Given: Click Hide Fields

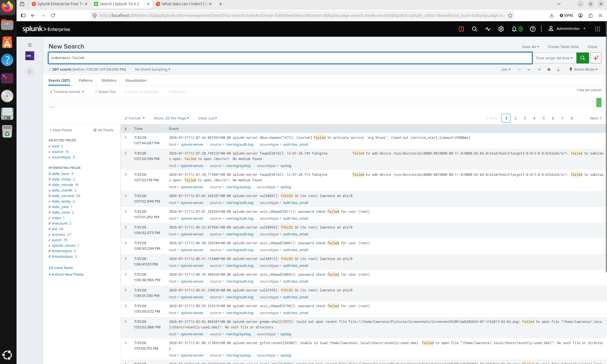Looking at the screenshot, I should tap(61, 130).
